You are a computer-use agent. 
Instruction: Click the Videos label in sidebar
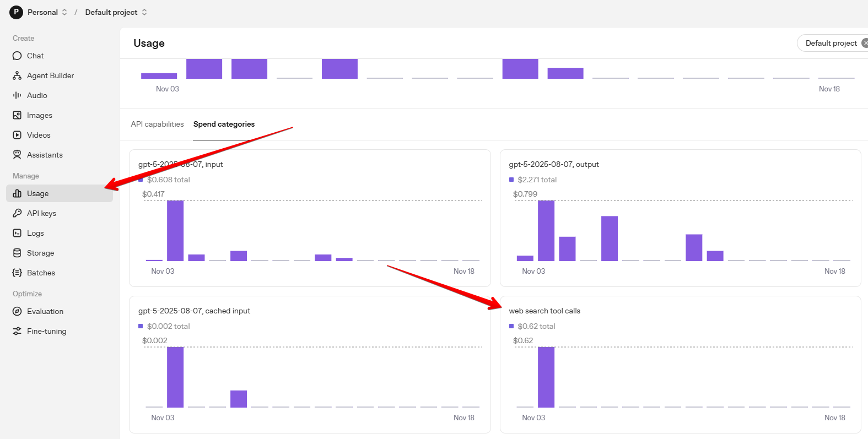click(x=39, y=135)
